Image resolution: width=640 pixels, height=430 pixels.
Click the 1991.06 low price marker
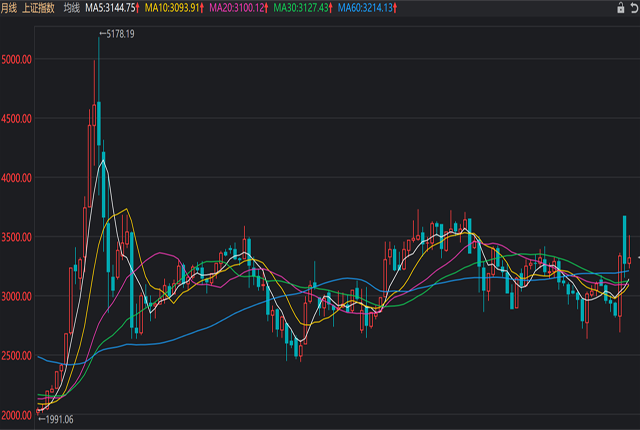[56, 419]
